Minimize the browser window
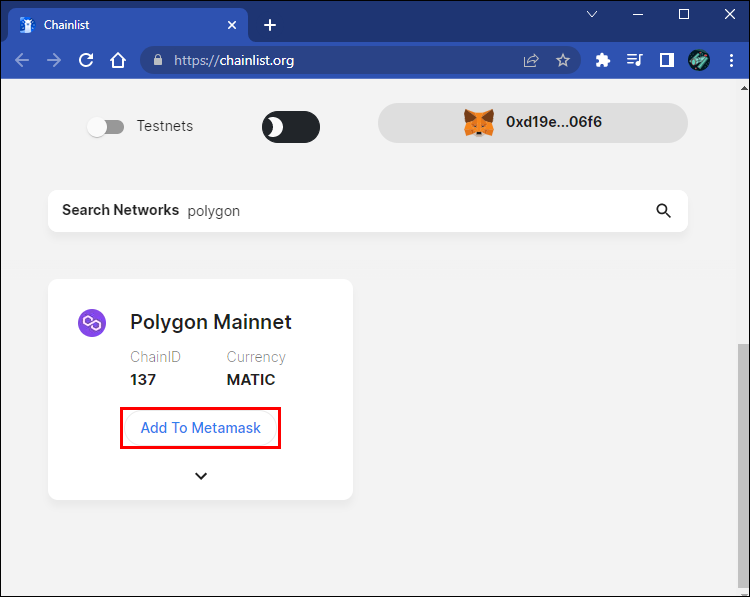The width and height of the screenshot is (750, 597). [x=638, y=14]
